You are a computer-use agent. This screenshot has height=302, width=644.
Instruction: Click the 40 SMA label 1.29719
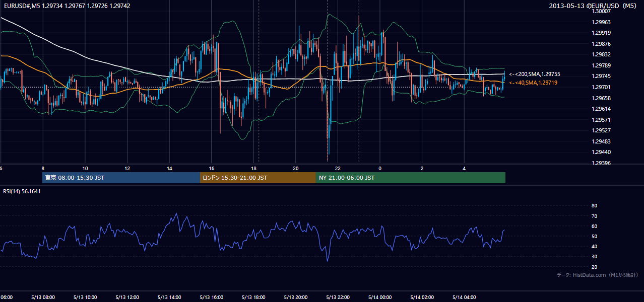point(533,83)
